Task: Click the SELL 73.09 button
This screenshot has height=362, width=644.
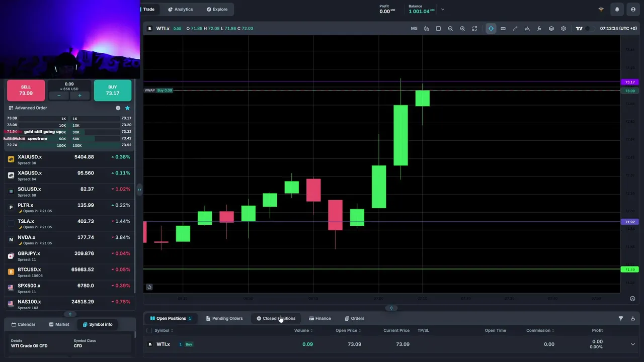Action: click(26, 90)
